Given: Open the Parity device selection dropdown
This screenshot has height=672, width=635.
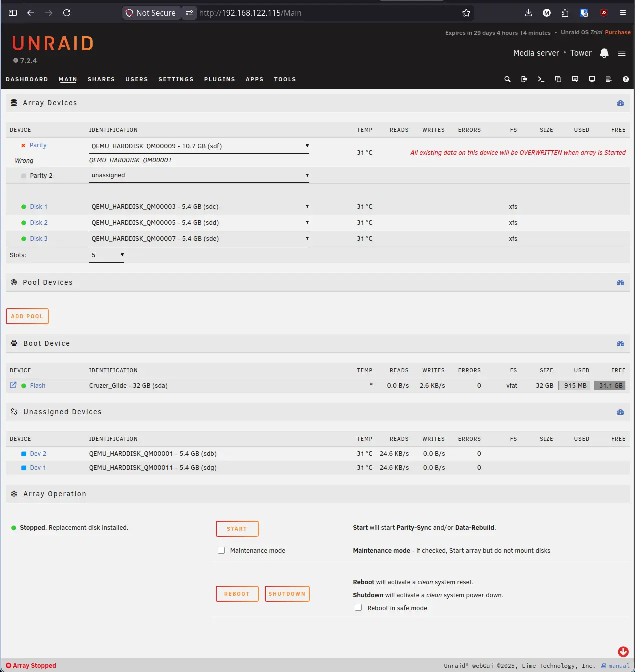Looking at the screenshot, I should click(x=199, y=146).
